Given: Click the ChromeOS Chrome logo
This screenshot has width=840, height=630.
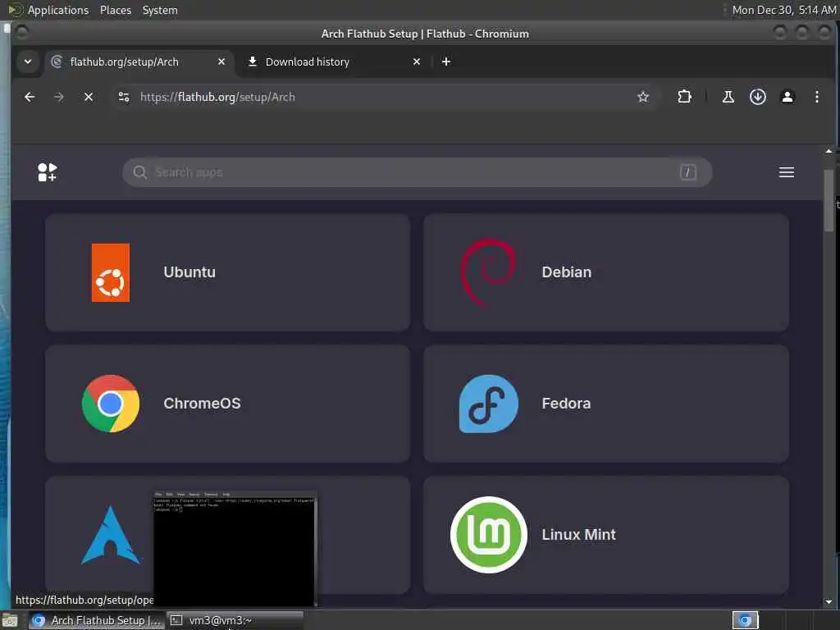Looking at the screenshot, I should pos(111,404).
